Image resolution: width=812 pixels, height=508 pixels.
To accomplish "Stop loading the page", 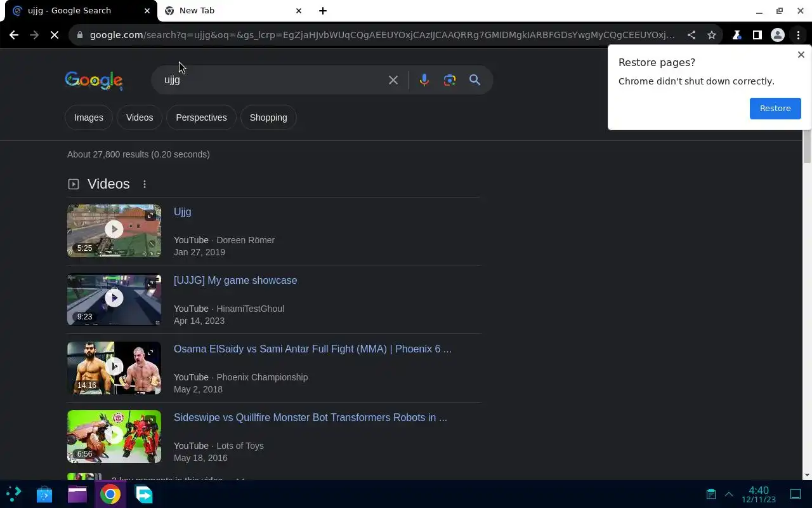I will pyautogui.click(x=55, y=35).
